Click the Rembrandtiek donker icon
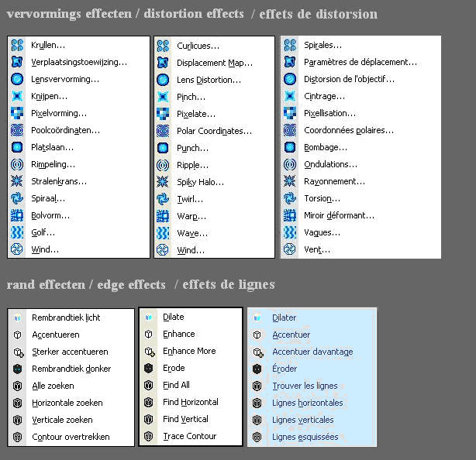Screen dimensions: 476x460 click(x=18, y=369)
